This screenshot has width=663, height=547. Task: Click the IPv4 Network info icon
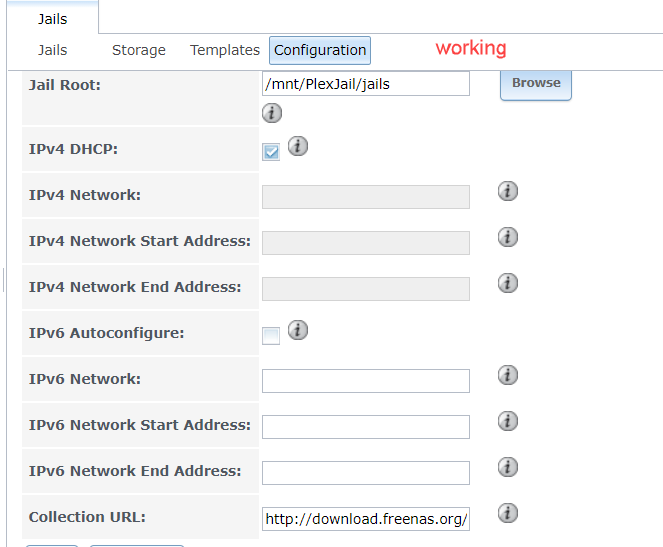(x=508, y=191)
